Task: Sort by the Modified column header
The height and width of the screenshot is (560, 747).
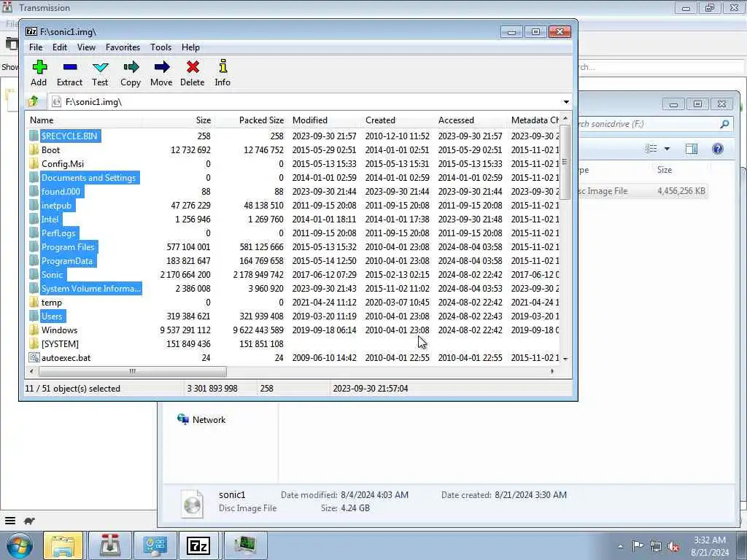Action: [324, 120]
